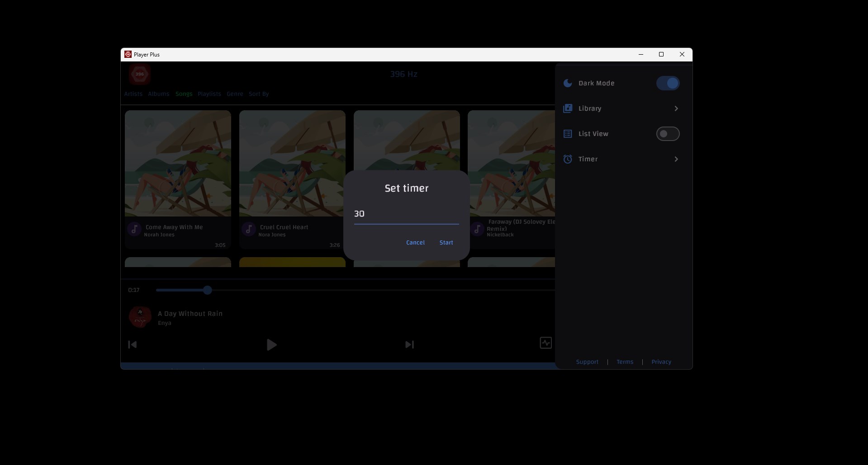This screenshot has height=465, width=868.
Task: Open the Playlists tab
Action: [209, 94]
